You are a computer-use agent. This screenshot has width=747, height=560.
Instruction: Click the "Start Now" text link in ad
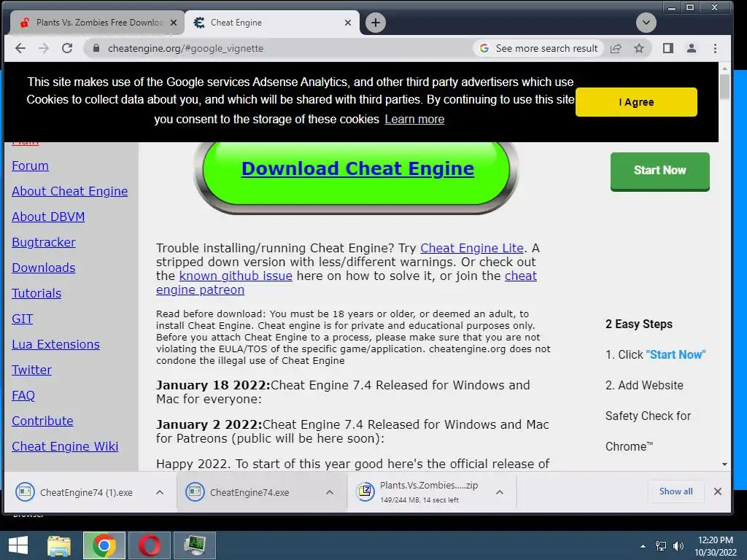[676, 355]
